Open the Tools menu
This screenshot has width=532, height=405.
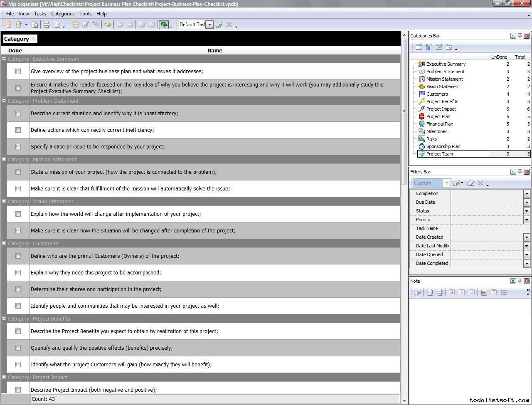point(85,14)
